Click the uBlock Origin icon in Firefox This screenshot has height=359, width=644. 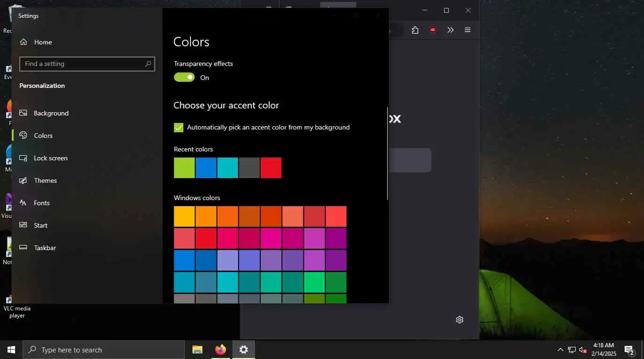(433, 30)
